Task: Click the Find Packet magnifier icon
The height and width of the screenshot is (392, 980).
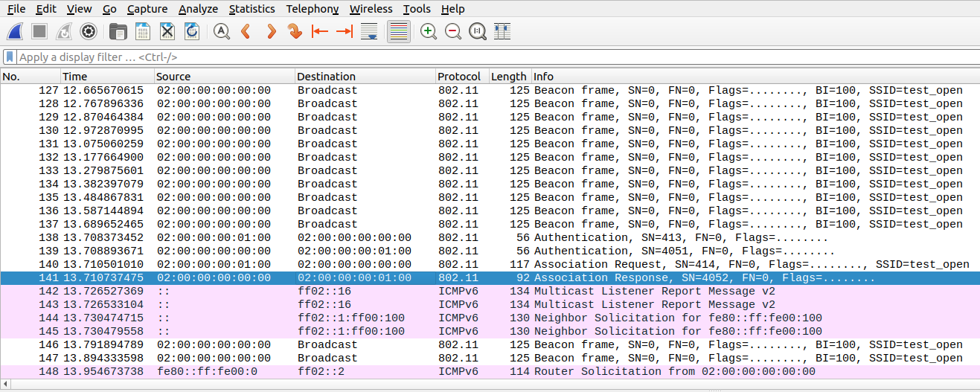Action: pos(221,31)
